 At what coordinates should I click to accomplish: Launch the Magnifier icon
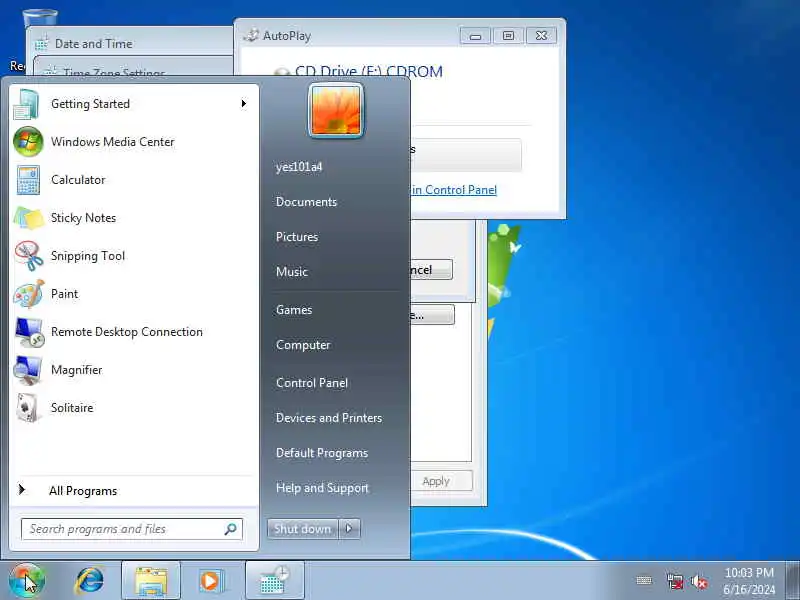[28, 370]
